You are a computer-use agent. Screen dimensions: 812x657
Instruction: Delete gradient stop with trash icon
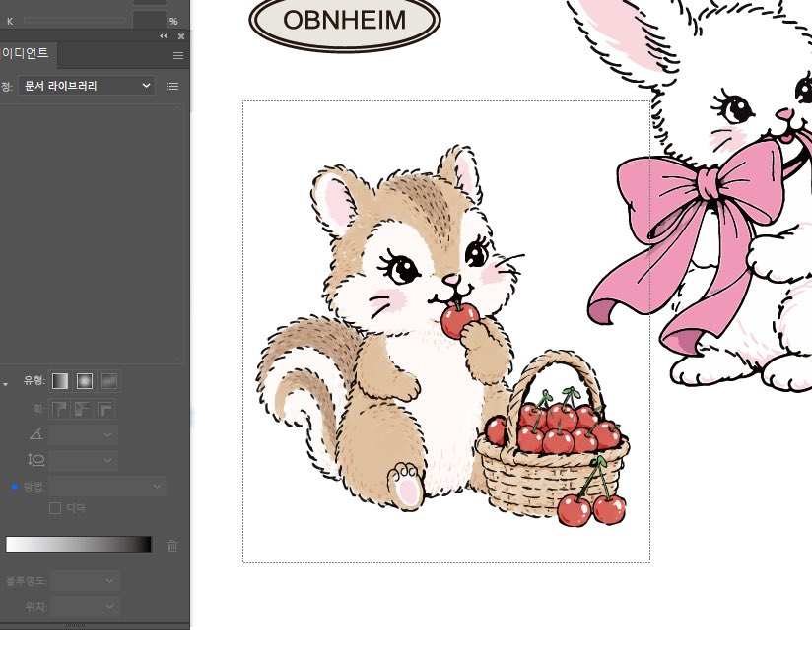[172, 545]
